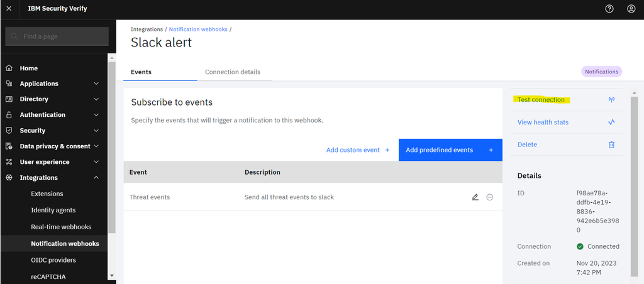Click the Applications sidebar icon
The width and height of the screenshot is (644, 284).
tap(9, 84)
